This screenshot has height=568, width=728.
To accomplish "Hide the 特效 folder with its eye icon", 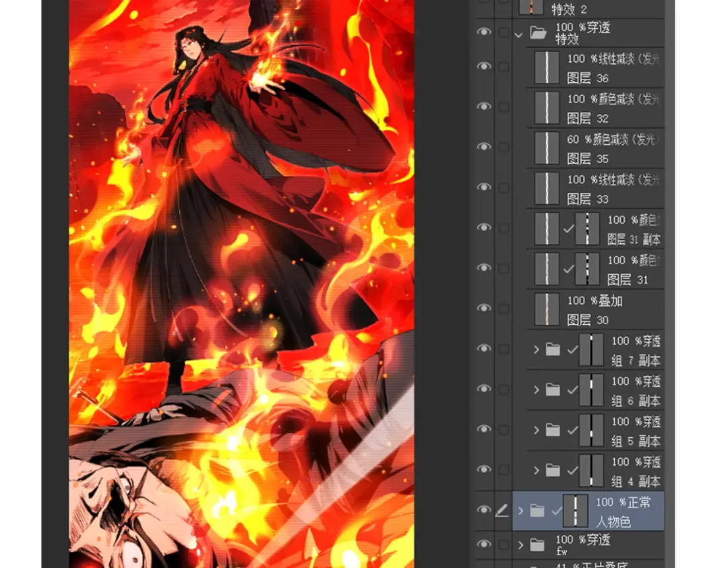I will [484, 32].
